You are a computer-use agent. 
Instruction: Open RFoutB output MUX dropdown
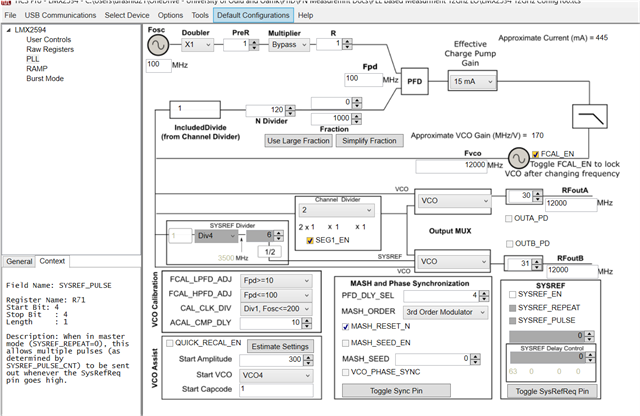454,261
